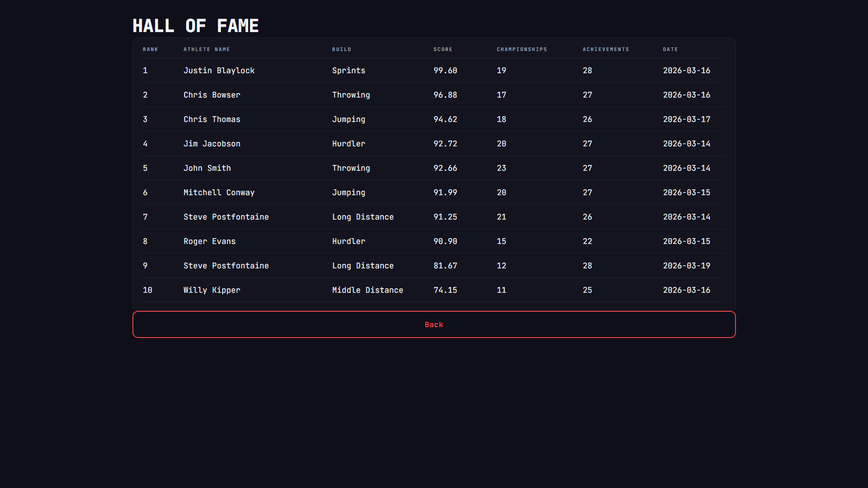Screen dimensions: 868x488
Task: Click championships value 21 in rank 7 row
Action: point(501,217)
